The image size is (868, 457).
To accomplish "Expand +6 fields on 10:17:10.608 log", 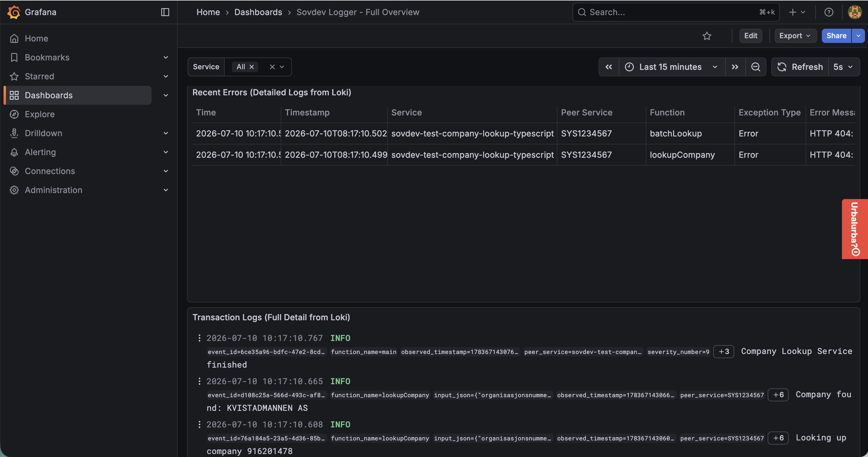I will tap(778, 438).
